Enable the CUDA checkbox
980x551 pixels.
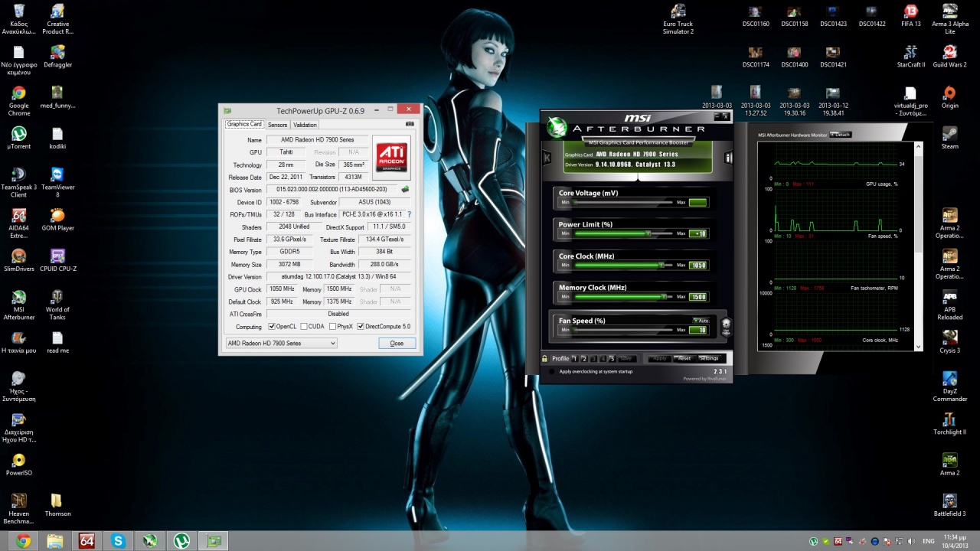click(304, 327)
